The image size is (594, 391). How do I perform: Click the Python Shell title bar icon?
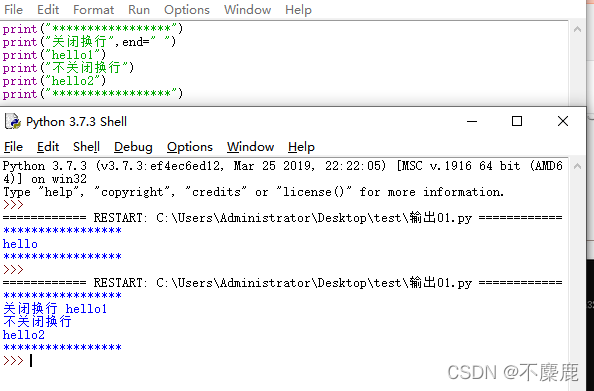click(x=13, y=121)
